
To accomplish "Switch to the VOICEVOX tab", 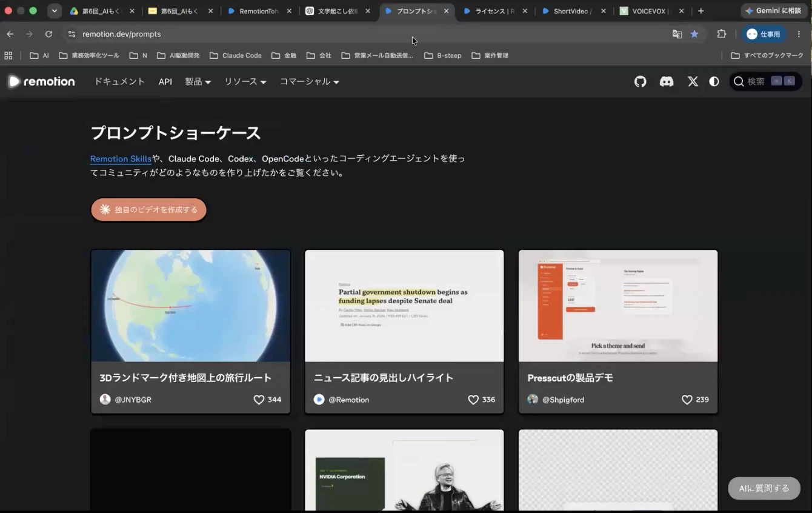I will coord(652,11).
